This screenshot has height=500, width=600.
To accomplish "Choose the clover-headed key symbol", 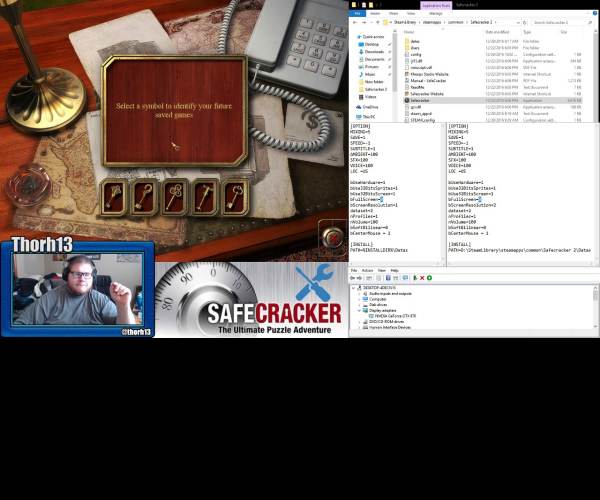I will (x=174, y=197).
